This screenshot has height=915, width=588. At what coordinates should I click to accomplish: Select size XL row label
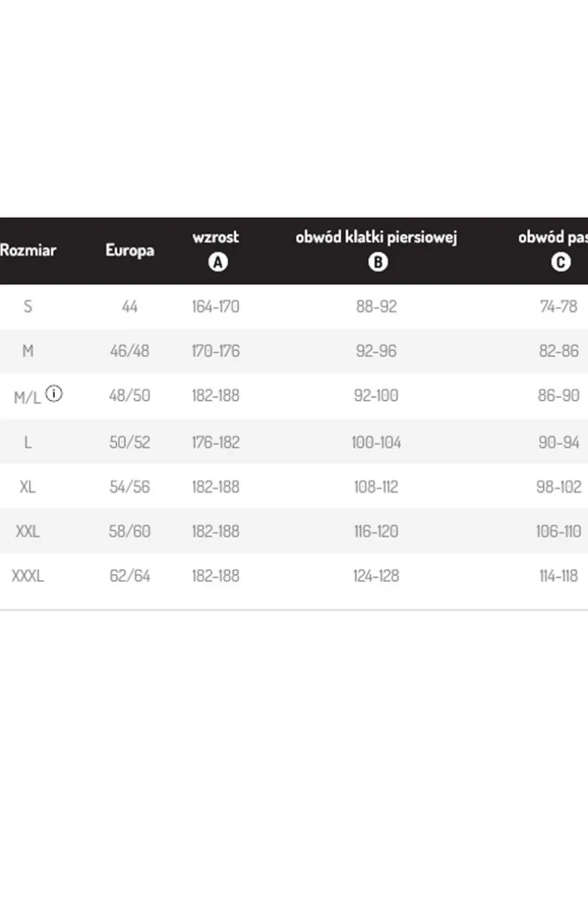pos(28,487)
